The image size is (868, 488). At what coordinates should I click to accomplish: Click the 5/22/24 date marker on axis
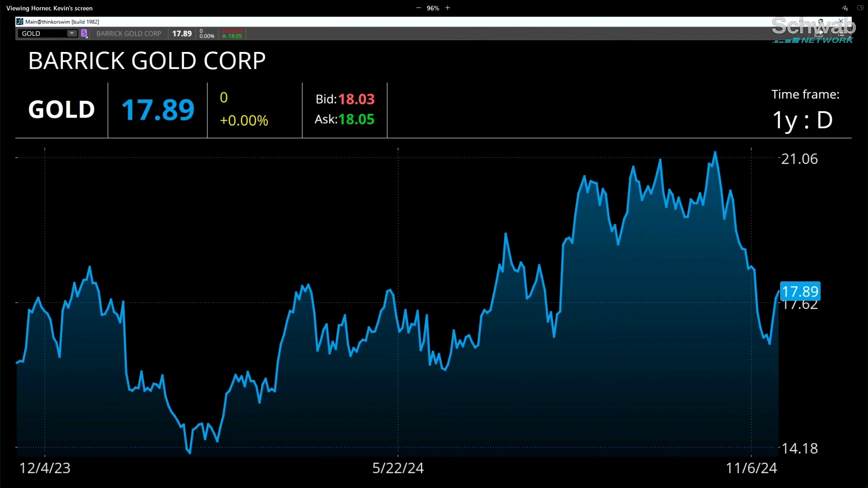pos(398,468)
